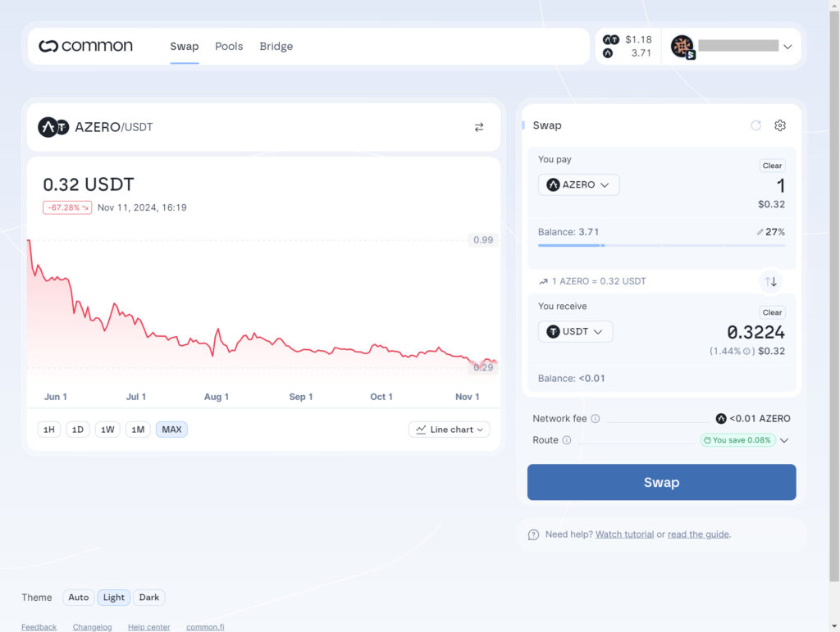This screenshot has height=632, width=840.
Task: Select 1D chart timeframe
Action: 78,430
